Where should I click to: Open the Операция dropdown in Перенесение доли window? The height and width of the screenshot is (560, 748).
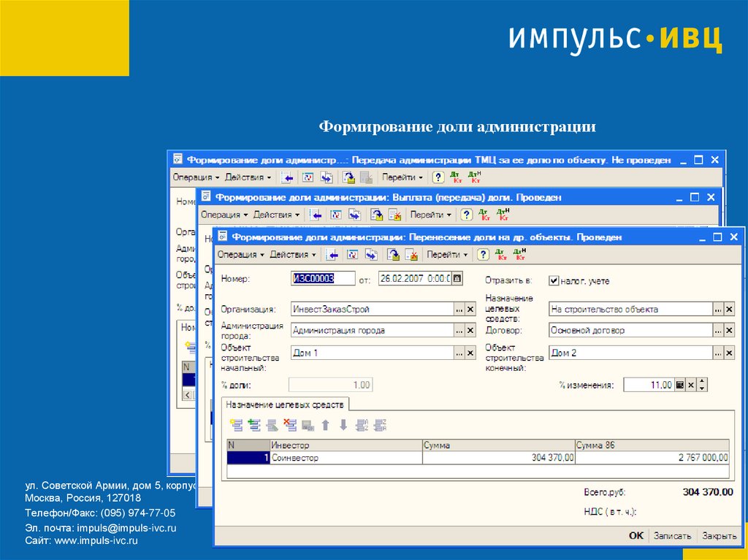point(240,255)
